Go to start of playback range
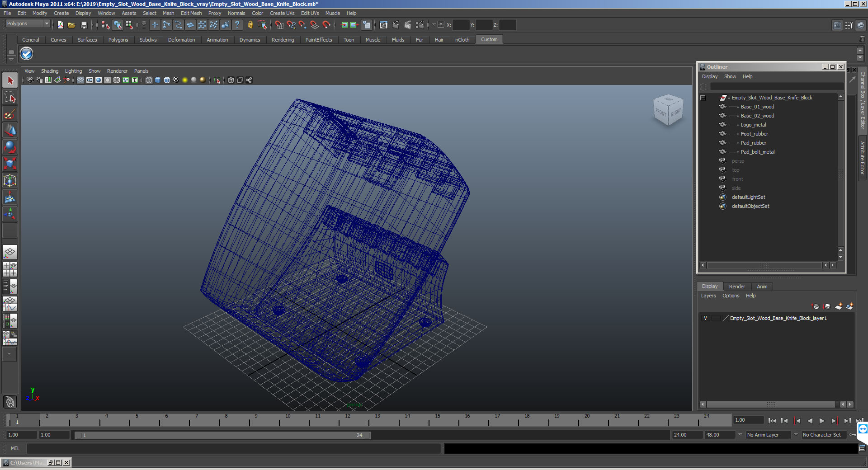This screenshot has height=470, width=868. (772, 421)
